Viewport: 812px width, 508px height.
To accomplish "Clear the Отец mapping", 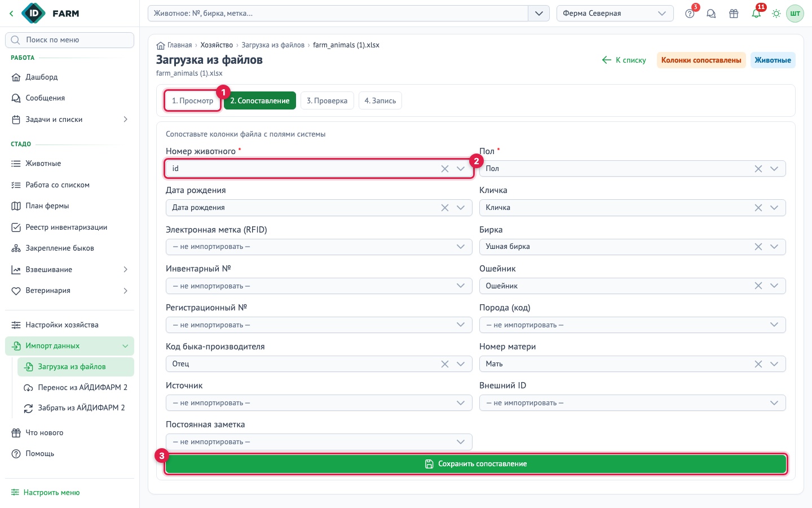I will [445, 364].
